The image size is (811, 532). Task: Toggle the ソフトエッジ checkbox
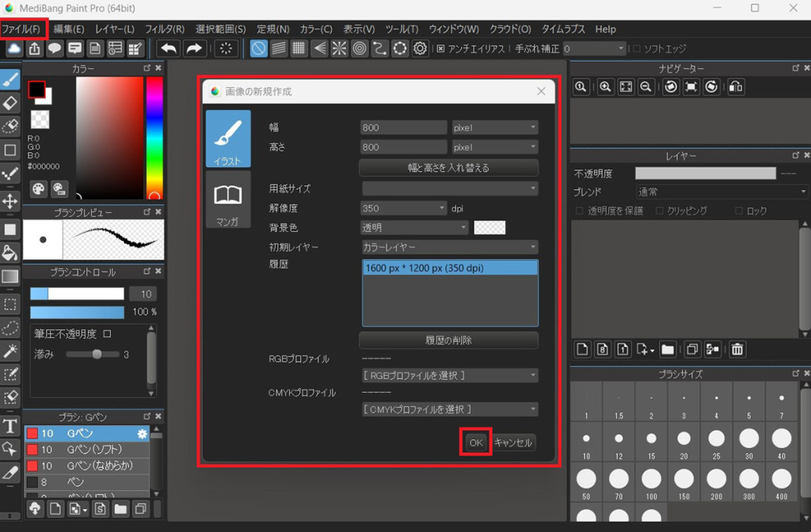[637, 48]
